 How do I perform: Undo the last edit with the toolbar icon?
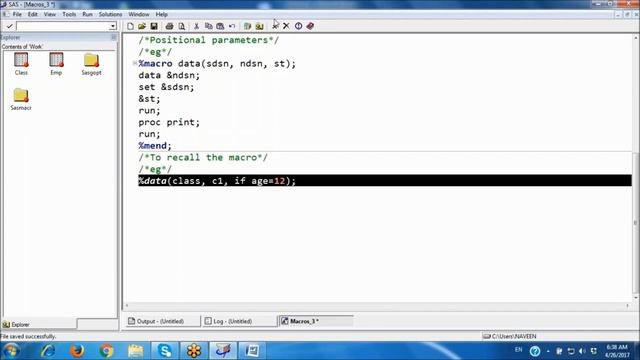(232, 26)
